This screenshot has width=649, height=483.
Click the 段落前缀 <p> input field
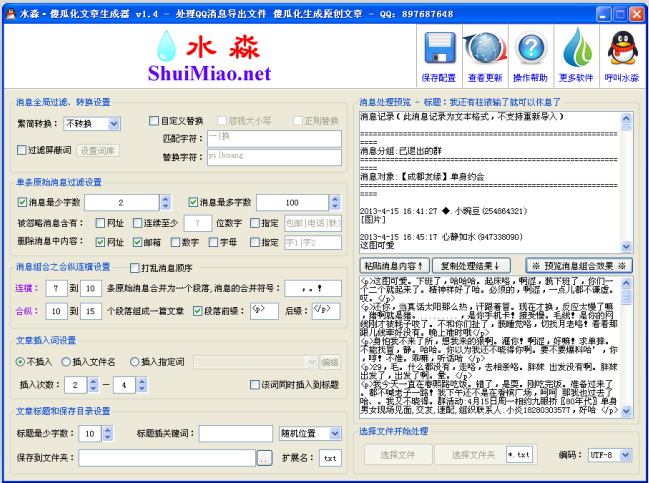tap(264, 311)
